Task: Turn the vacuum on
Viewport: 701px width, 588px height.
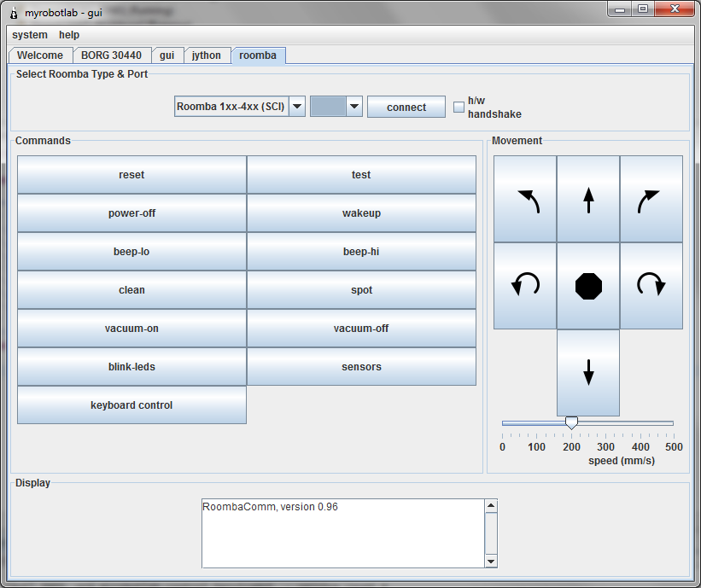Action: pyautogui.click(x=131, y=329)
